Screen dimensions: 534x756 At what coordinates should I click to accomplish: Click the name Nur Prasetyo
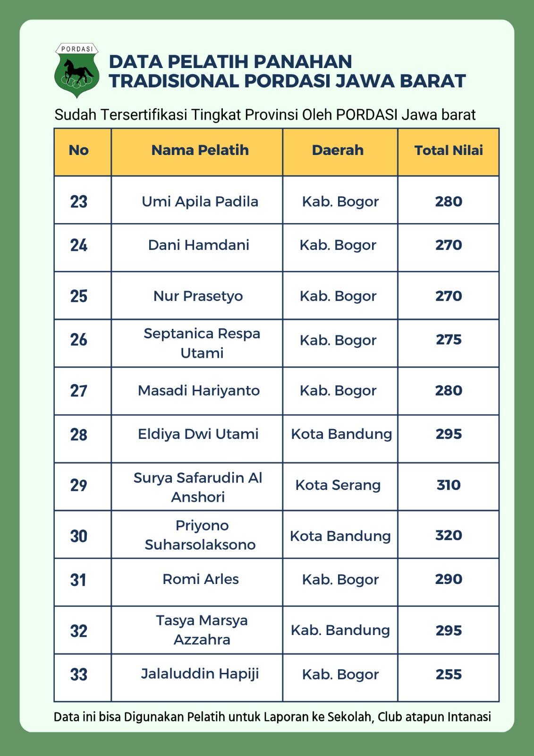point(198,296)
